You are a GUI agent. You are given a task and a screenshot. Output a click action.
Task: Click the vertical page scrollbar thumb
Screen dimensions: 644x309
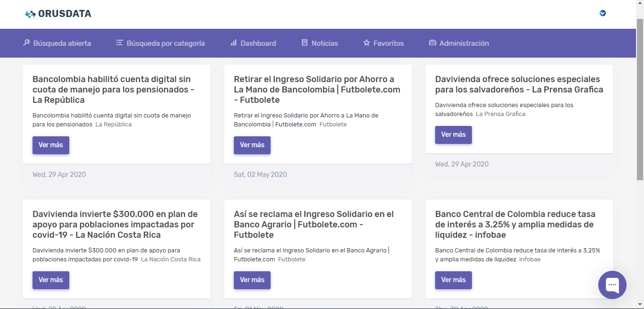point(640,99)
